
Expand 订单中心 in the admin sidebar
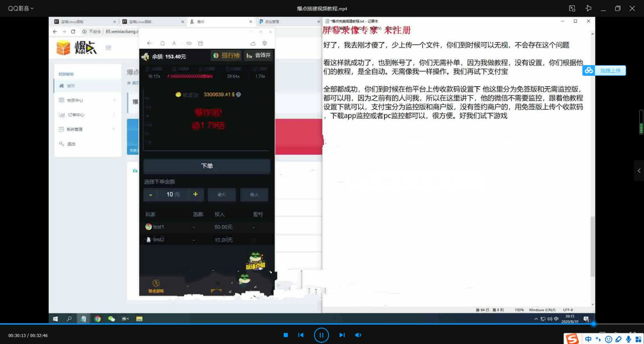[x=87, y=115]
